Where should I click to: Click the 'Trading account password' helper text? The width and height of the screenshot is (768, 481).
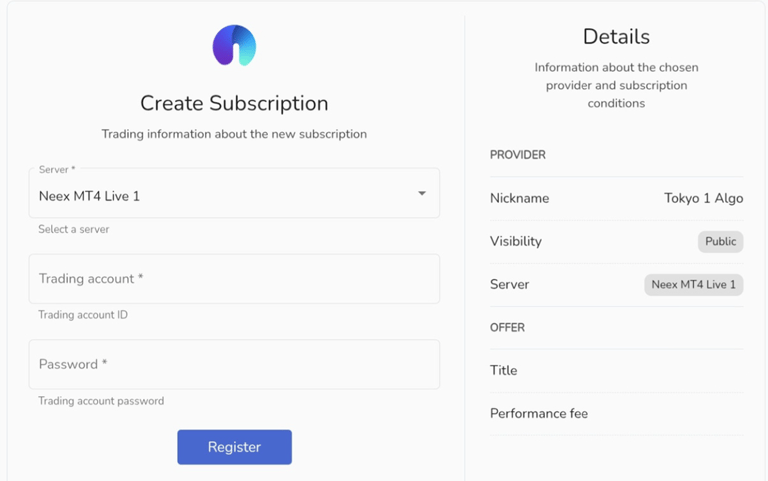click(x=101, y=401)
